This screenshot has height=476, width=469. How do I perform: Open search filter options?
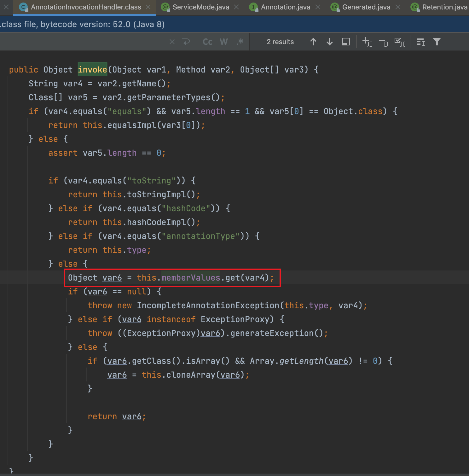437,42
